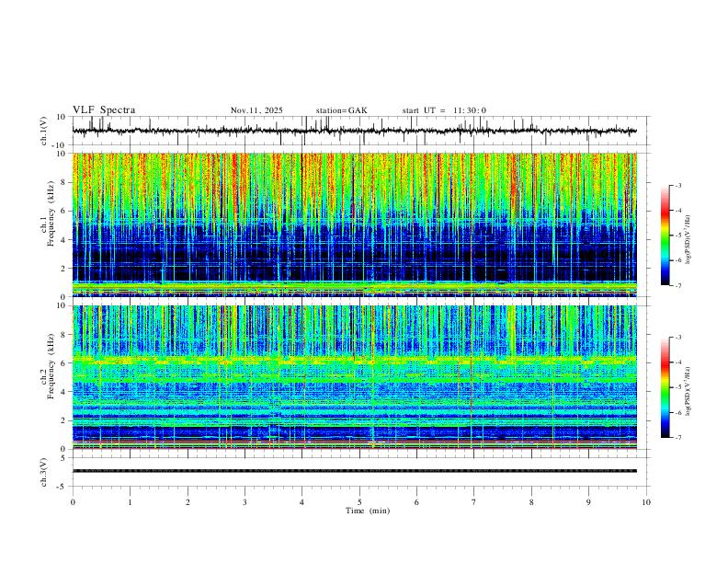Click the 'start UT = 11:30:0' text
Viewport: 728px width, 563px height.
coord(444,110)
